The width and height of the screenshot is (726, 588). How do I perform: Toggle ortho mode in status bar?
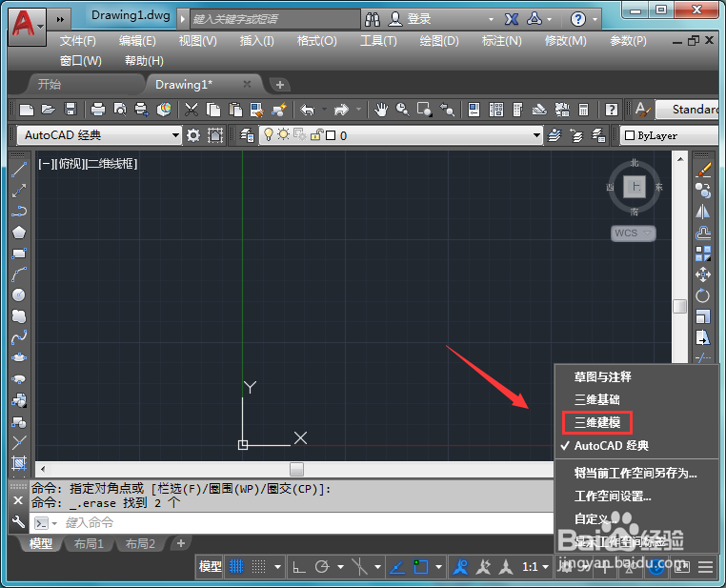click(299, 566)
